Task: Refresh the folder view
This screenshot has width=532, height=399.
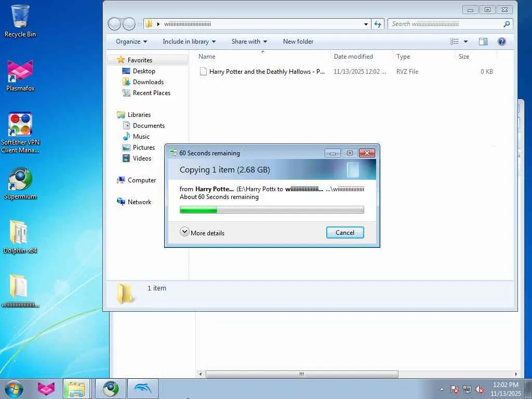Action: click(378, 24)
